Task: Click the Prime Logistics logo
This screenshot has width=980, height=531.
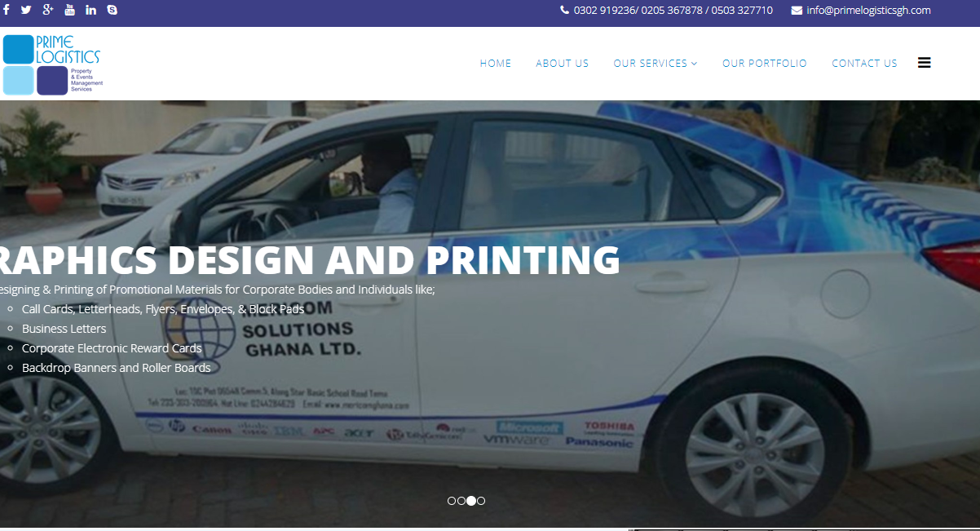Action: [x=51, y=64]
